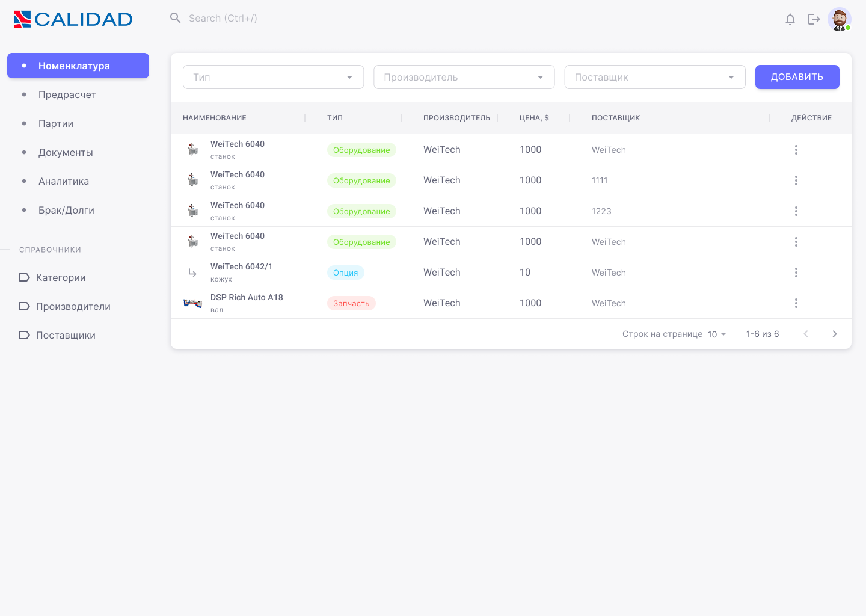Open the user avatar profile menu
Screen dimensions: 866x616
pyautogui.click(x=840, y=19)
